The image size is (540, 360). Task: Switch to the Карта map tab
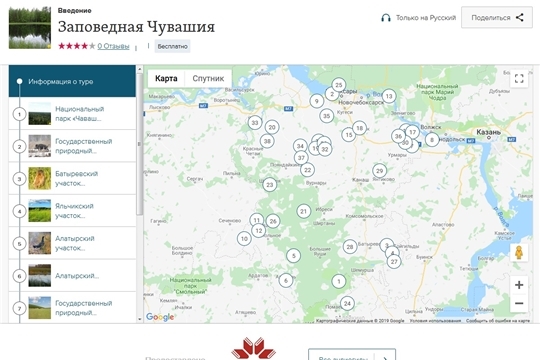(166, 79)
